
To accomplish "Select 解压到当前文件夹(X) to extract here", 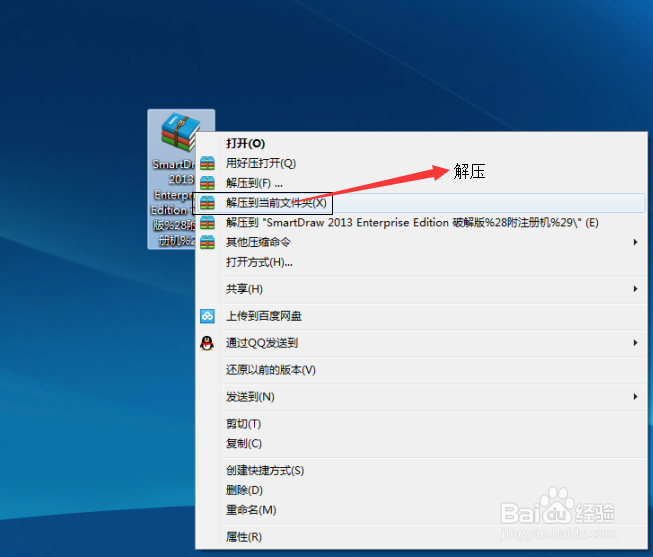I will (421, 203).
